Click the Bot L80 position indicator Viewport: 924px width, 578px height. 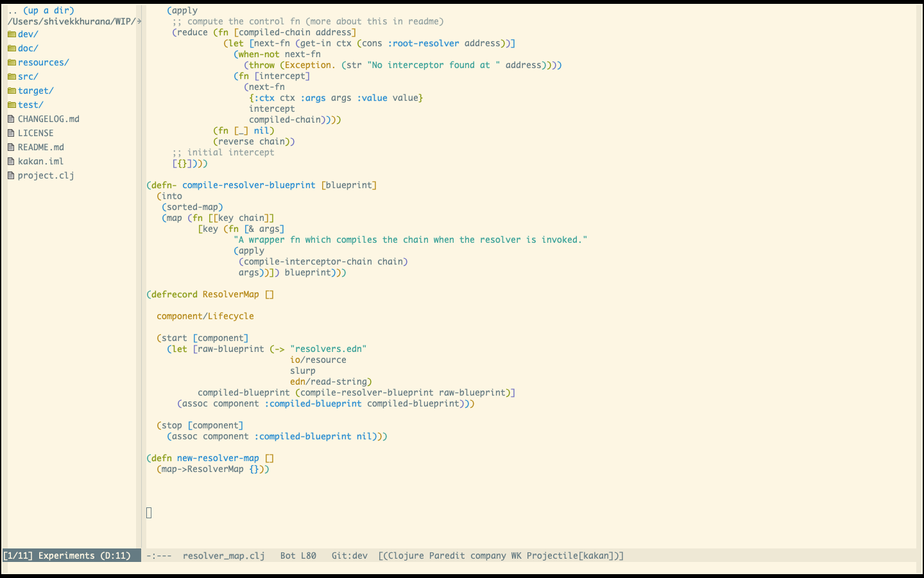pos(297,556)
